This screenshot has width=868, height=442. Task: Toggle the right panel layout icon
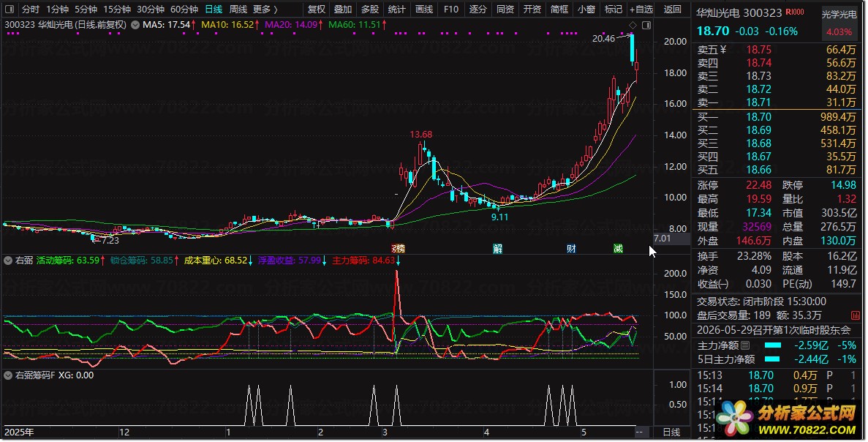[646, 25]
